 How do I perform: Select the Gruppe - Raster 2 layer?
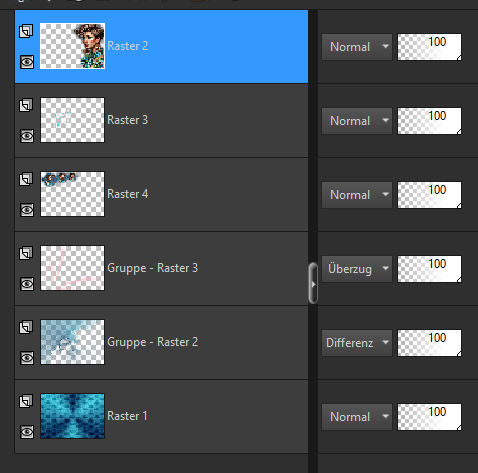click(161, 342)
